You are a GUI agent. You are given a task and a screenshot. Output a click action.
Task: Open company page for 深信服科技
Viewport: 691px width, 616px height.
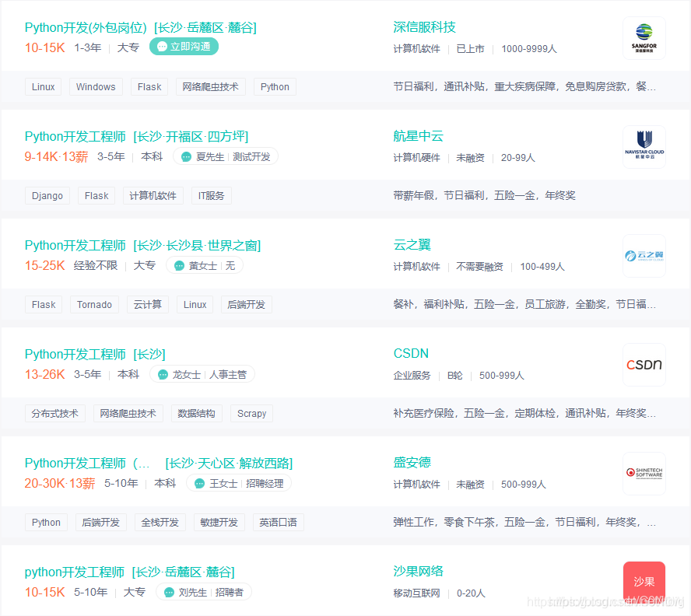point(424,27)
